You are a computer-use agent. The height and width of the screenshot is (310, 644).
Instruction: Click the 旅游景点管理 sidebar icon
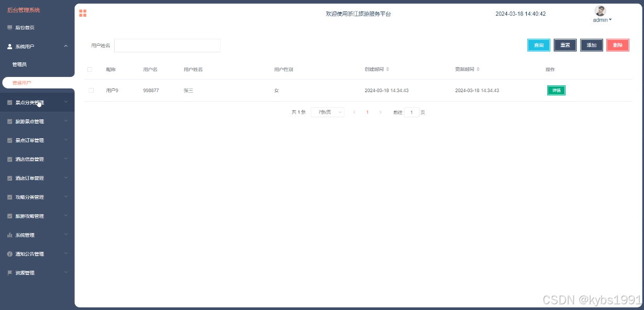[9, 121]
